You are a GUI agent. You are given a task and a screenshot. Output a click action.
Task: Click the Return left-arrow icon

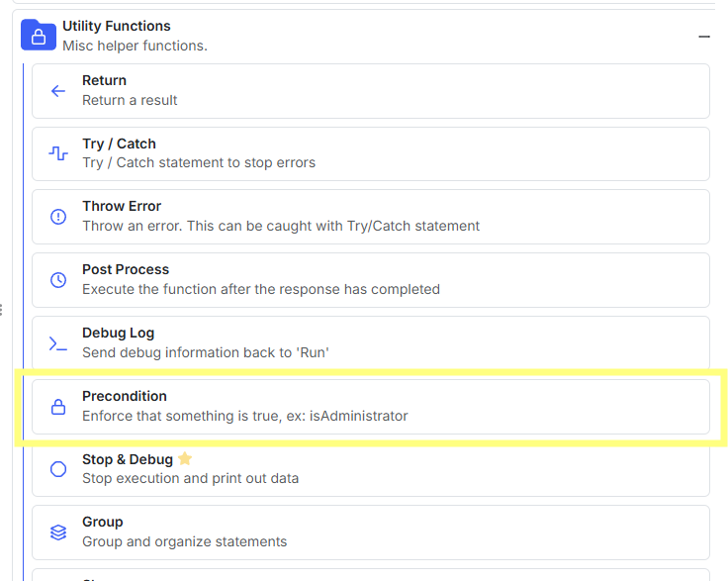58,91
